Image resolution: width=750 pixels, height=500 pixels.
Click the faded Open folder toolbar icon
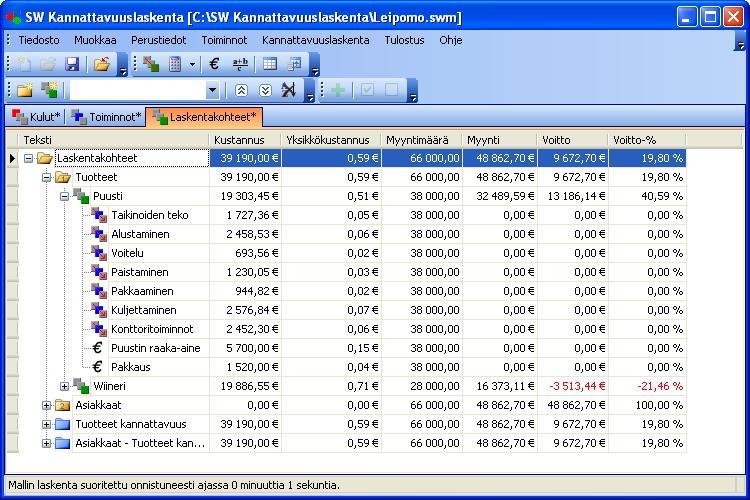point(48,64)
